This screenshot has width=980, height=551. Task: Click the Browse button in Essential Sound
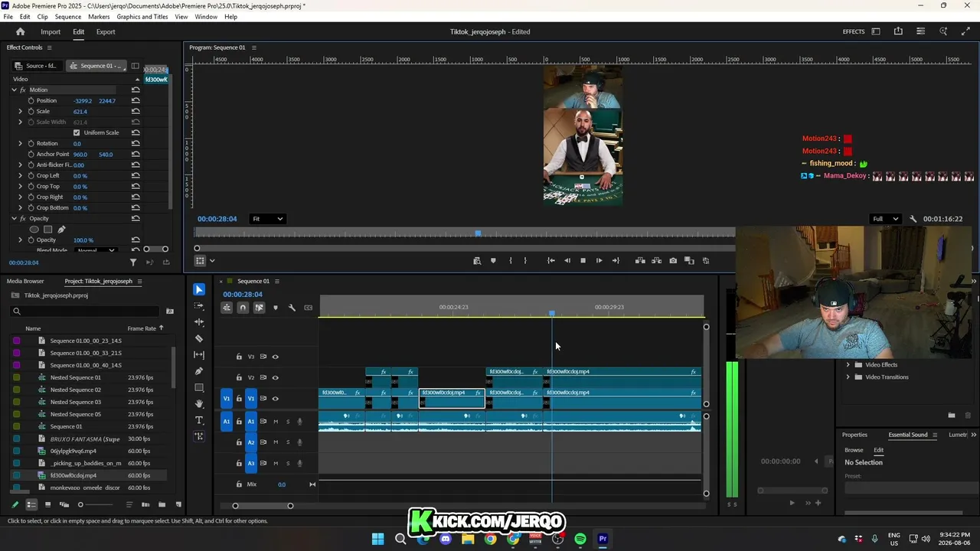pos(854,450)
